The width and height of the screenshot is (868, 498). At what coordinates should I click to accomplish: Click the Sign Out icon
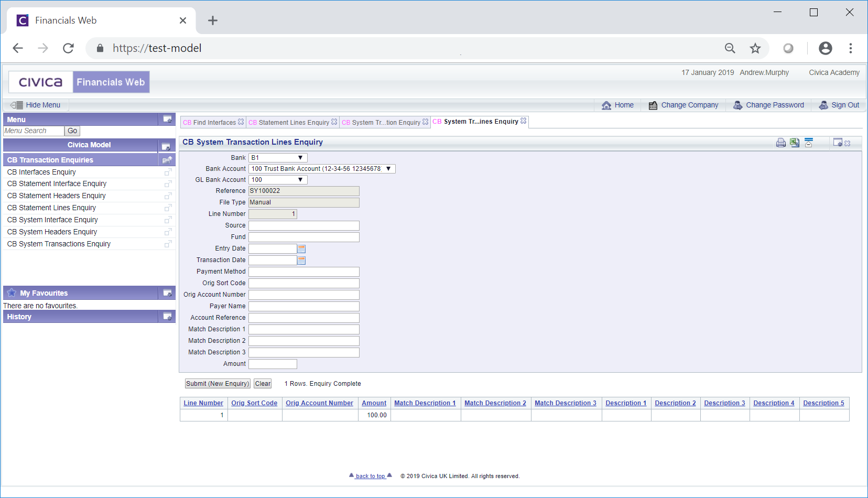[823, 105]
